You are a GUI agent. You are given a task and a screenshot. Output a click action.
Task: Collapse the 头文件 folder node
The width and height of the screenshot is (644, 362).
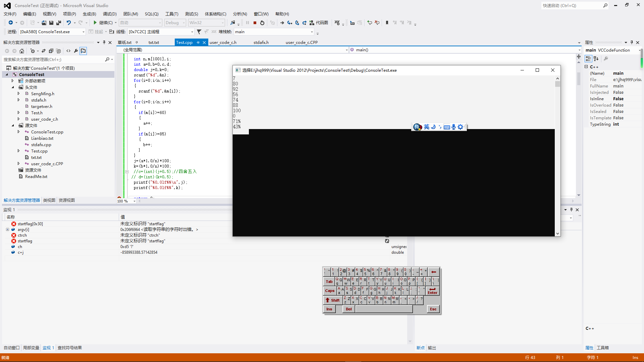tap(13, 87)
